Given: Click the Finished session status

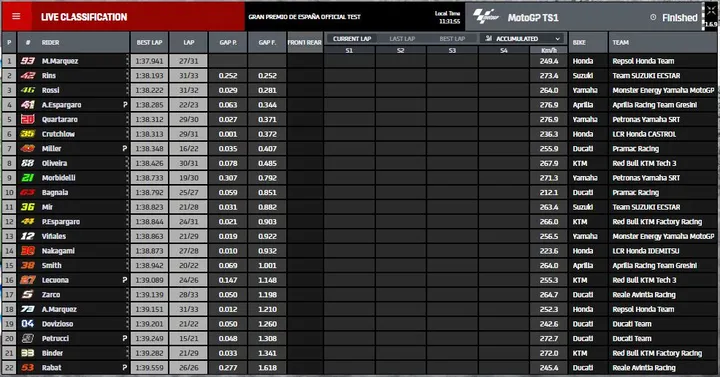Looking at the screenshot, I should point(680,18).
